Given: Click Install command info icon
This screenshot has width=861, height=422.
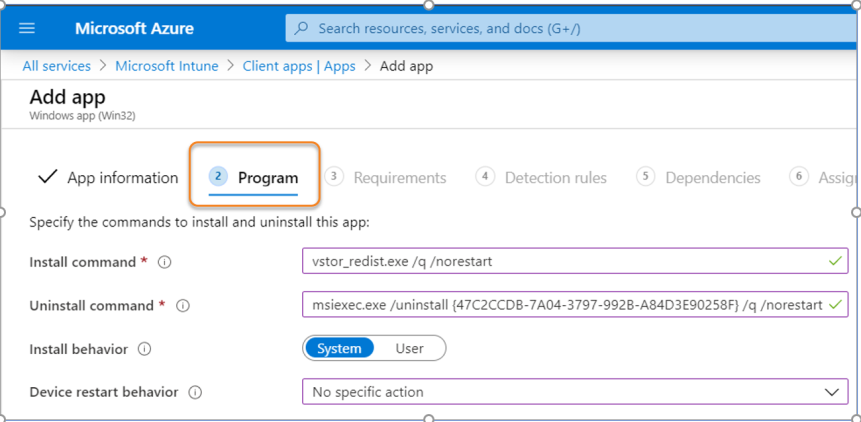Looking at the screenshot, I should [165, 262].
